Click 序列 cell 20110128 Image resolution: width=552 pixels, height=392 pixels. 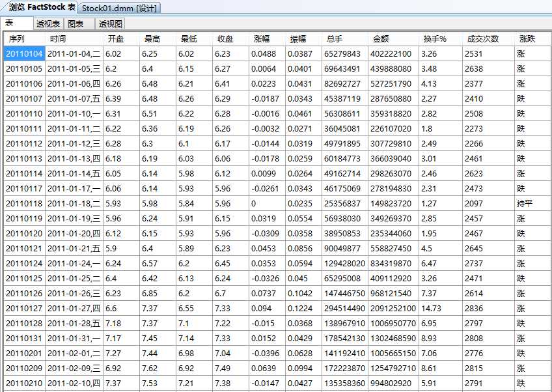point(25,324)
